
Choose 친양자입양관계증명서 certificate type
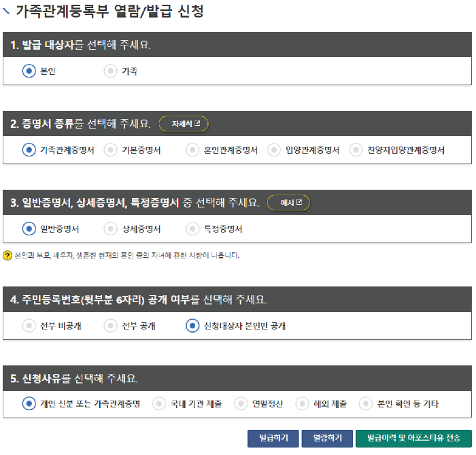click(356, 150)
